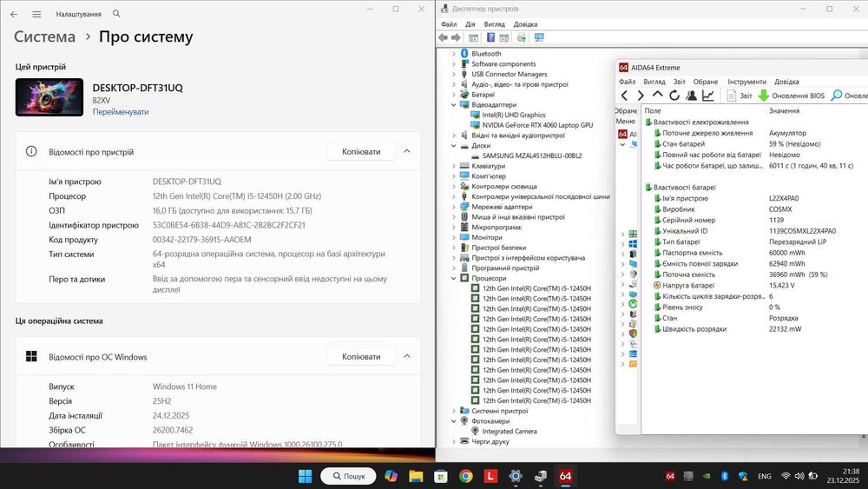Open Обране menu in AIDA64

[x=705, y=82]
